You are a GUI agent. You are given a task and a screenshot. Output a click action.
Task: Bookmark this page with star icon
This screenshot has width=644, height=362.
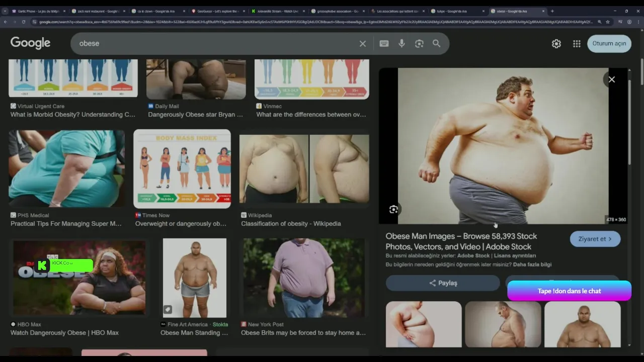[x=608, y=22]
